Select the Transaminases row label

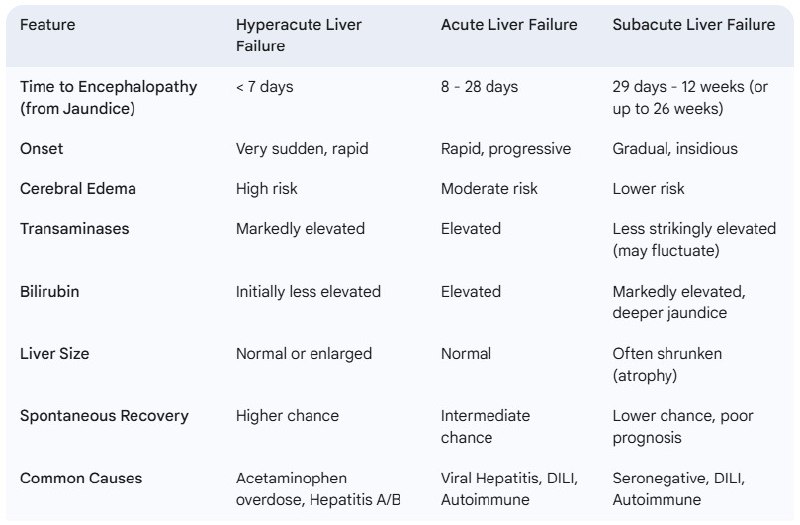(x=74, y=229)
